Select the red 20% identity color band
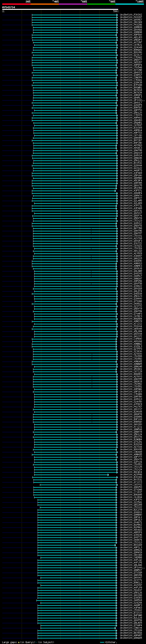This screenshot has height=644, width=146. pos(16,4)
